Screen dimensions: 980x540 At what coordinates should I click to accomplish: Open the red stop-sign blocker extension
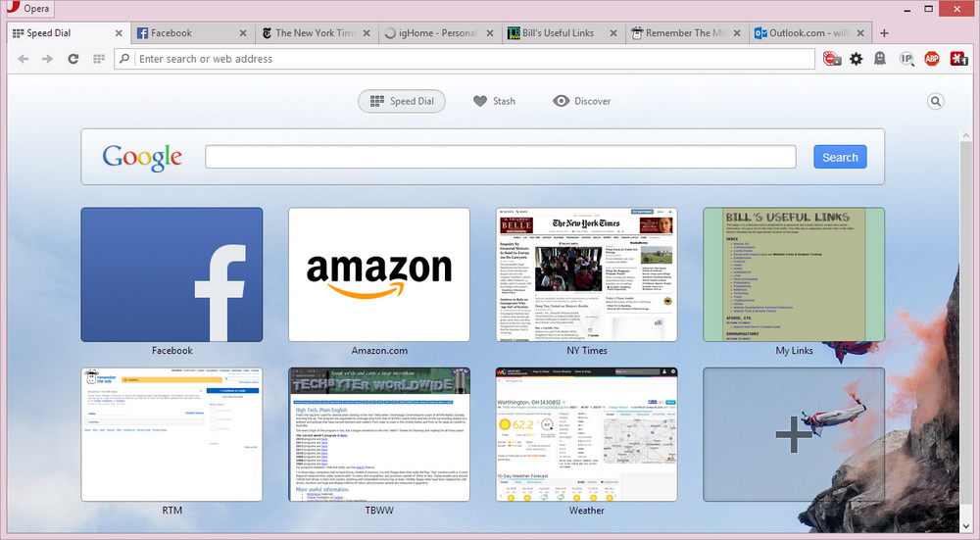coord(832,59)
